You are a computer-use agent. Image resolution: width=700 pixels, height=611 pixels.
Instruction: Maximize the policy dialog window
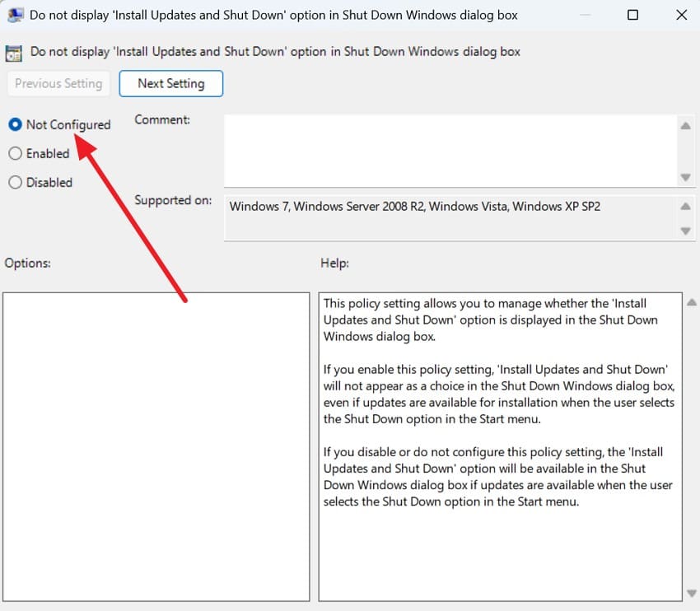pos(632,15)
